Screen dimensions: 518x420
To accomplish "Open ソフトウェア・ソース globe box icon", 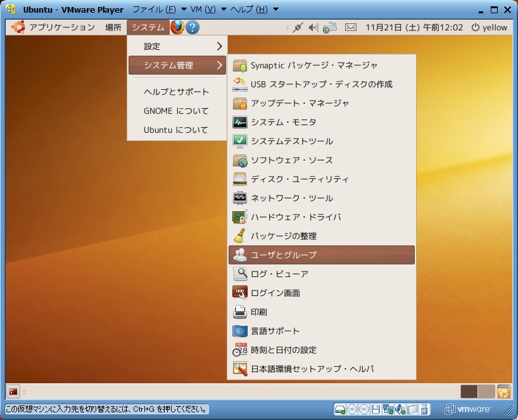I will pos(239,160).
